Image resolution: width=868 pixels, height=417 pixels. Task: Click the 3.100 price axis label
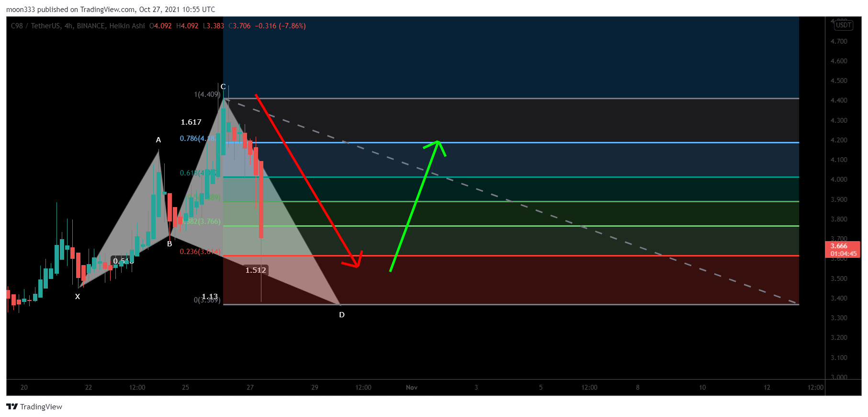tap(839, 358)
